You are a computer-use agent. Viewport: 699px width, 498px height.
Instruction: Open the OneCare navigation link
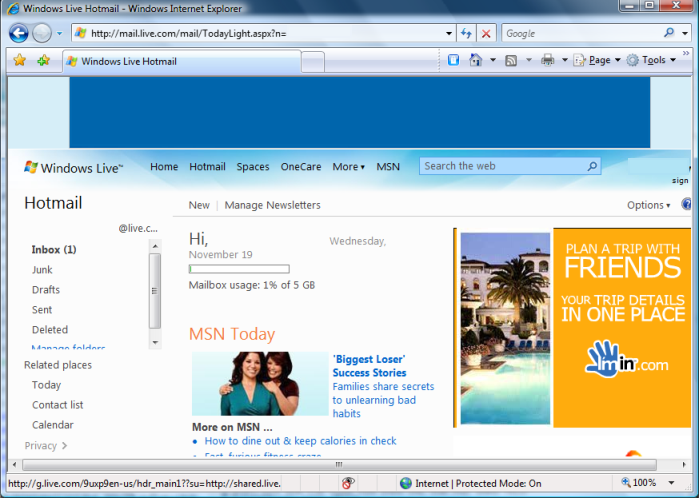(301, 166)
